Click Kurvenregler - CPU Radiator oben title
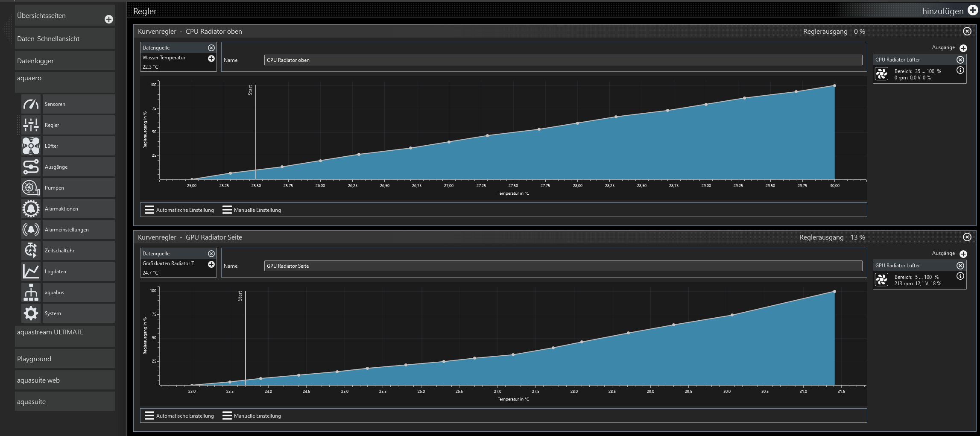 click(x=190, y=32)
